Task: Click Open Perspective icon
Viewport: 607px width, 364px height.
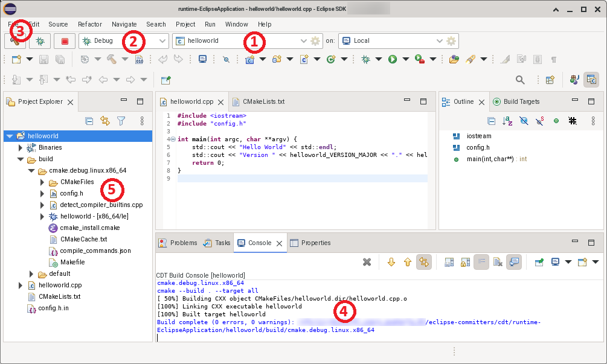Action: click(550, 80)
